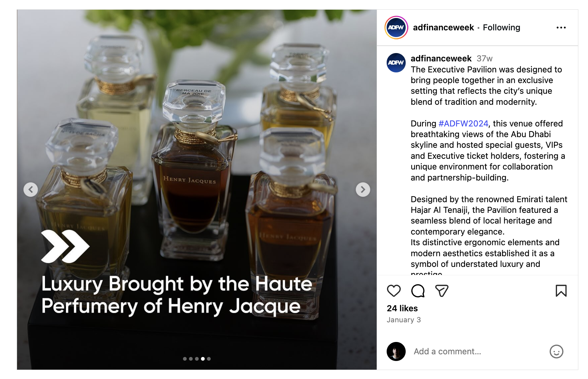Open comments via speech bubble icon
Viewport: 588px width, 379px height.
click(418, 291)
